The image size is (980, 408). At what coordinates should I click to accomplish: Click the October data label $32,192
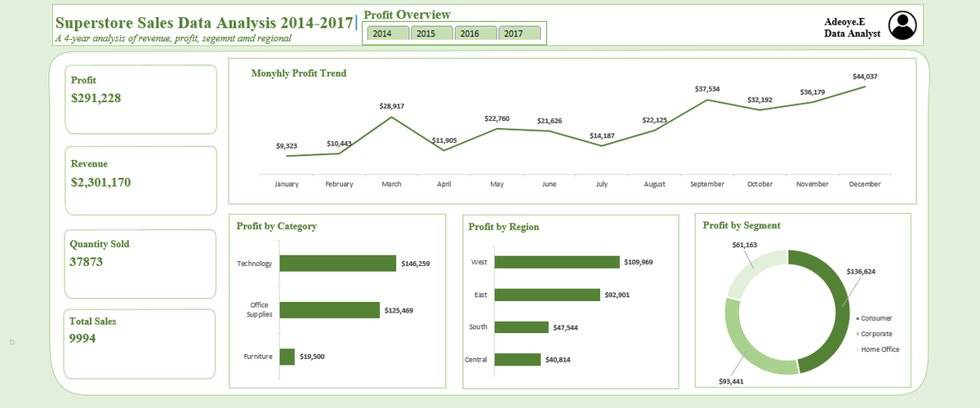coord(759,100)
